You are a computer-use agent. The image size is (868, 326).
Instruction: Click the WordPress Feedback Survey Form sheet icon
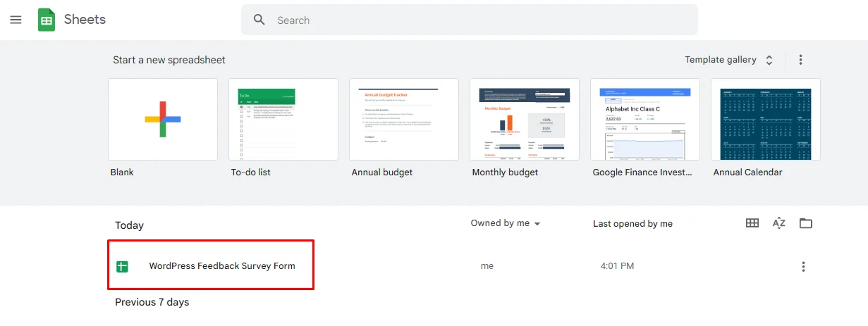click(x=122, y=266)
